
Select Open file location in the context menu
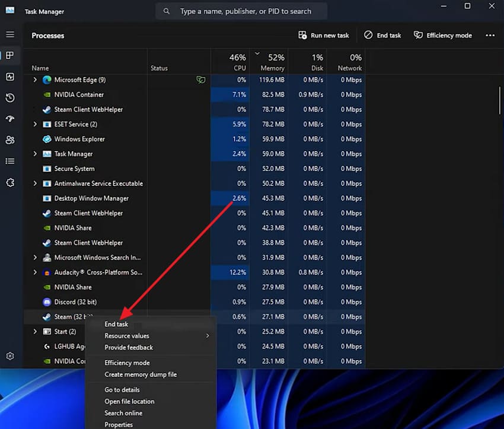point(129,401)
